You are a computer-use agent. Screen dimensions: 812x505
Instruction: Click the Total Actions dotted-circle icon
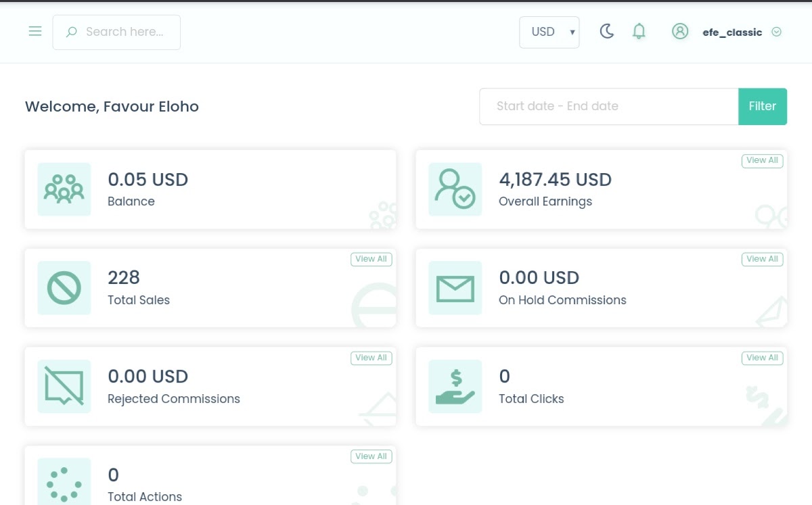coord(64,483)
